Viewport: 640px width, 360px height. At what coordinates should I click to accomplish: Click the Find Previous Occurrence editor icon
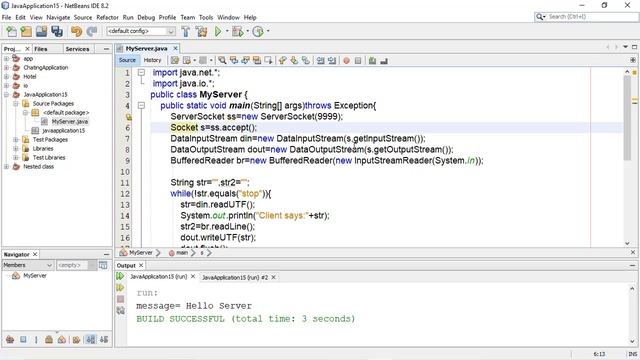pyautogui.click(x=233, y=60)
